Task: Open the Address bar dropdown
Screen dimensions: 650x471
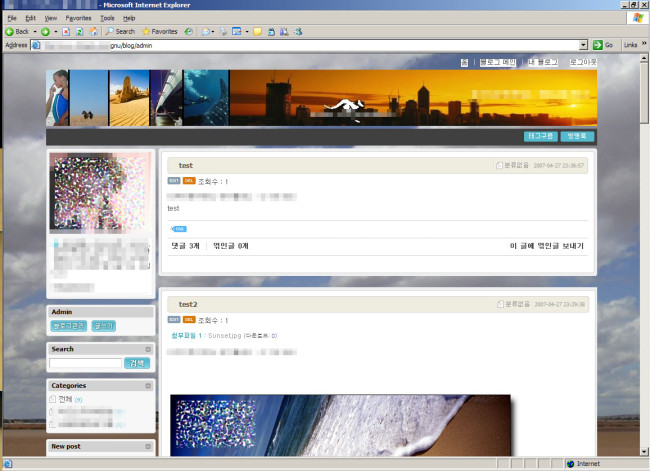Action: pyautogui.click(x=583, y=45)
